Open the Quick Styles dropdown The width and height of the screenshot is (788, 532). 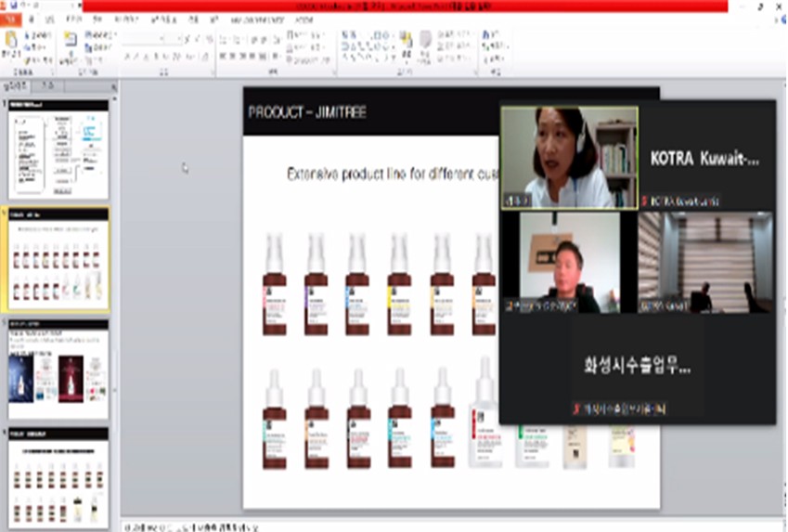pos(425,47)
